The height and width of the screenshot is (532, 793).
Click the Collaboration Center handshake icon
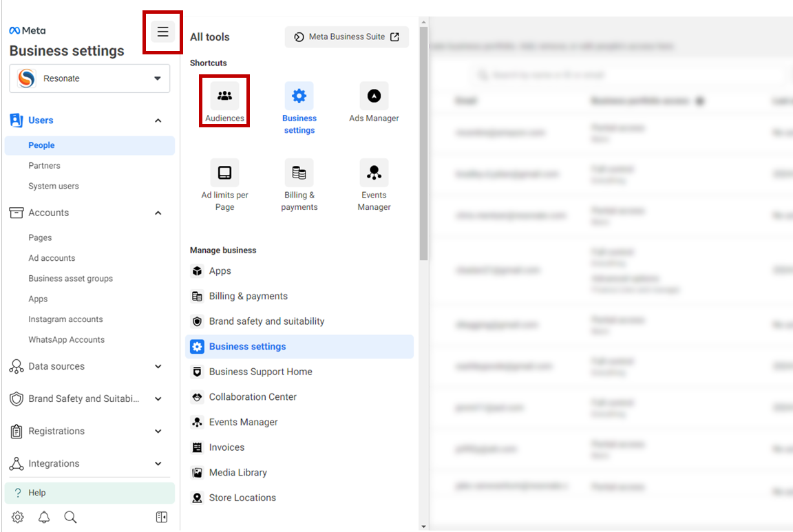tap(198, 397)
